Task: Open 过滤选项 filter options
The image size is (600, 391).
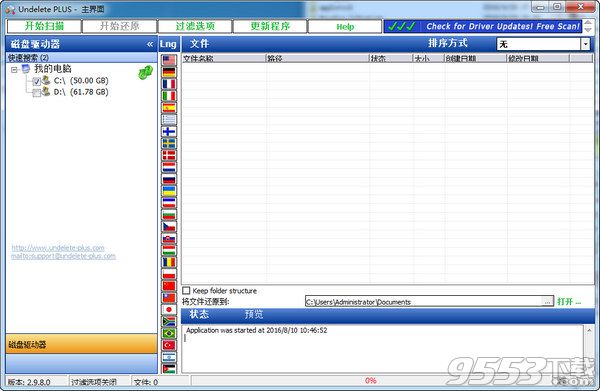Action: [195, 26]
